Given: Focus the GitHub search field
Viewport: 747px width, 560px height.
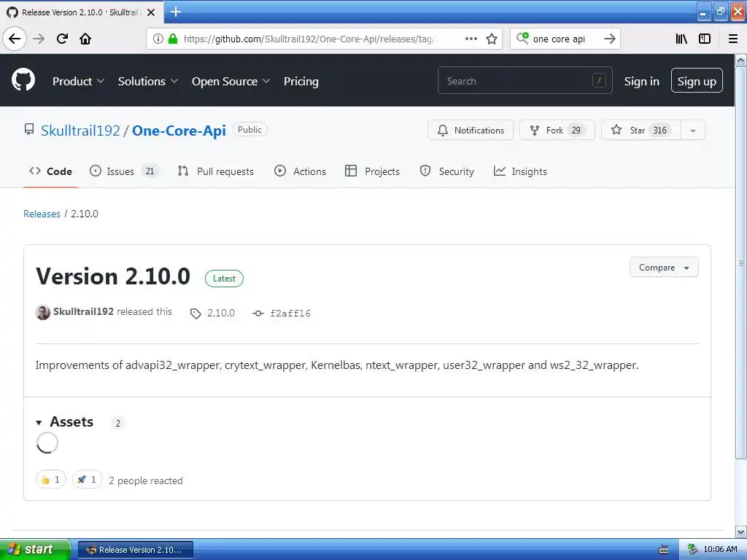Looking at the screenshot, I should click(525, 80).
